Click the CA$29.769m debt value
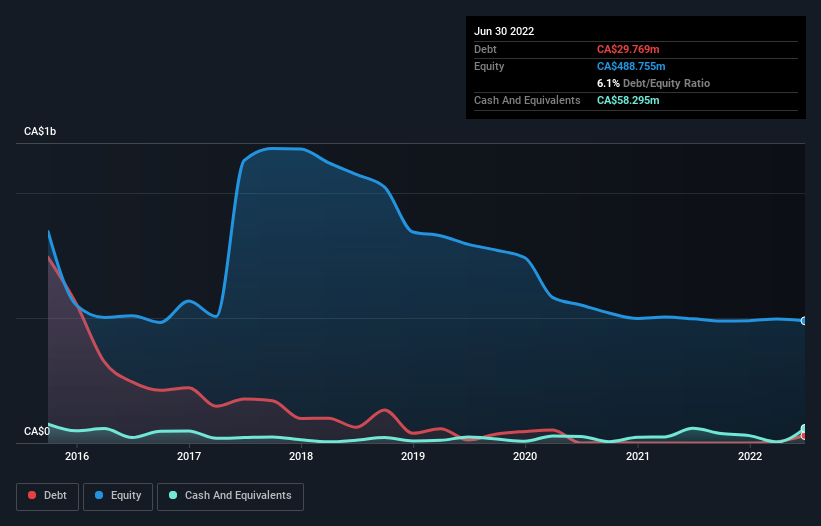The width and height of the screenshot is (821, 526). point(628,49)
